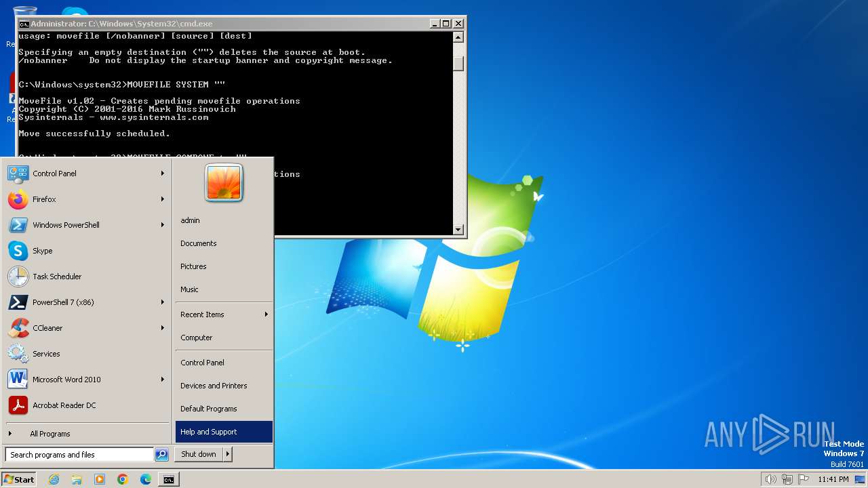Open Windows PowerShell in the Start menu
This screenshot has width=868, height=488.
click(86, 225)
